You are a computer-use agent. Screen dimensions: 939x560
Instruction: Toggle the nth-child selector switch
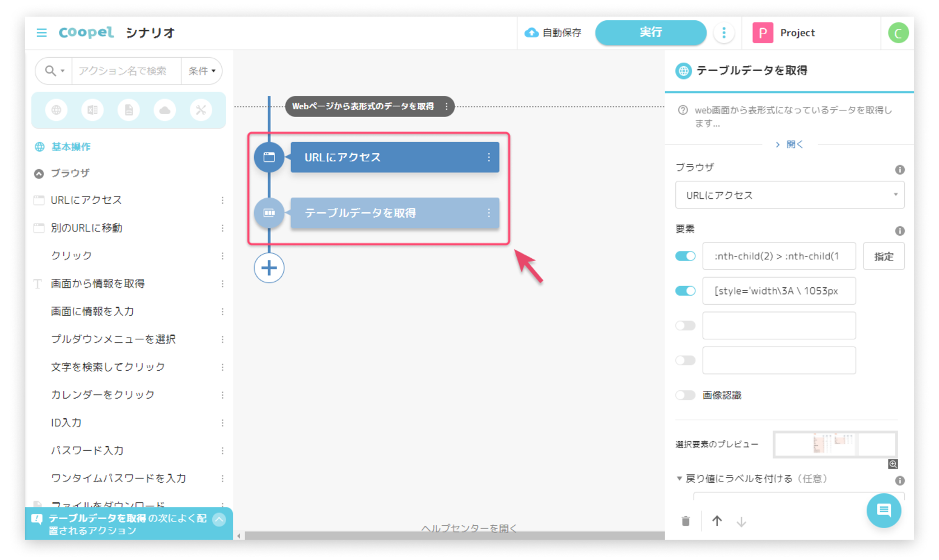point(685,256)
